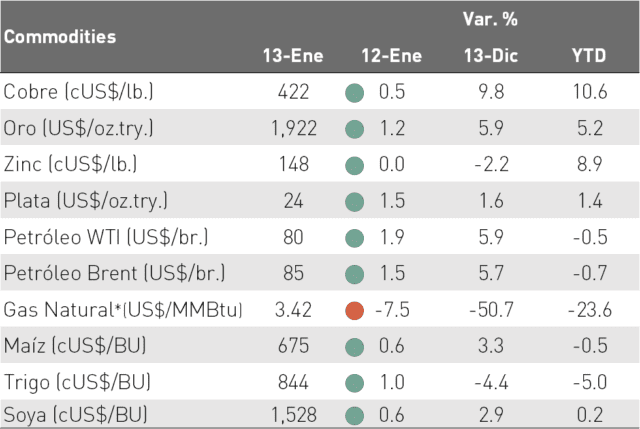Click the green indicator dot for Soya
640x429 pixels.
point(354,416)
